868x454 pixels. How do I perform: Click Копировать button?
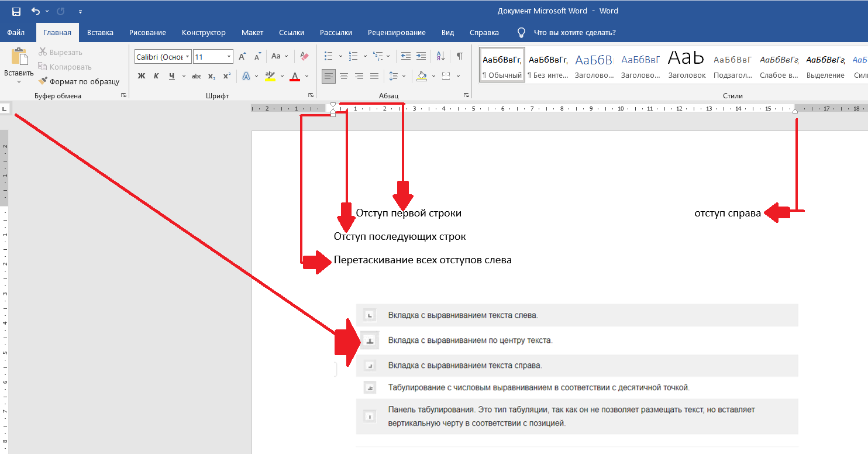coord(65,67)
